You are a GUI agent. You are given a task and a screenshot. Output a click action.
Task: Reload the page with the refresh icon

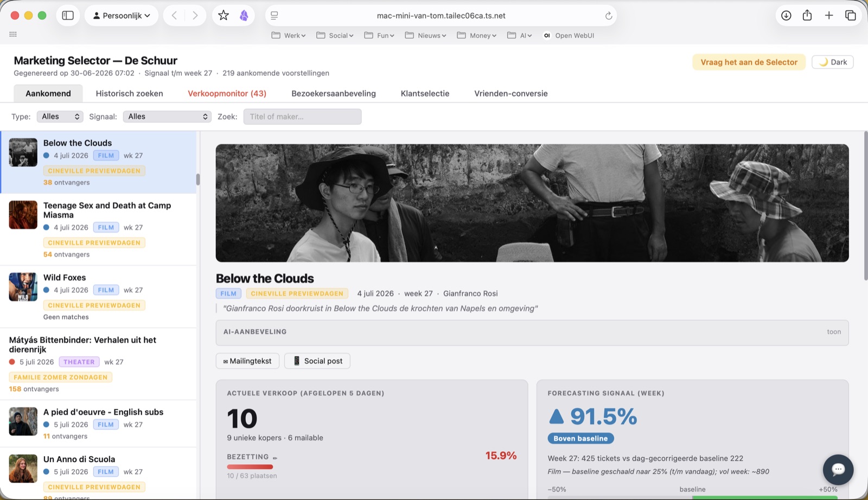[609, 16]
